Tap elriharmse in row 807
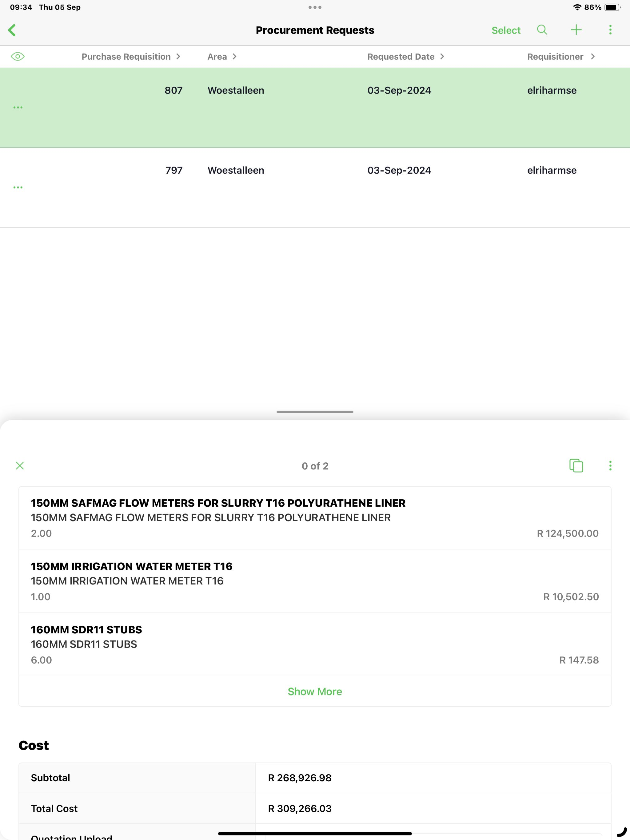This screenshot has width=630, height=840. coord(552,90)
